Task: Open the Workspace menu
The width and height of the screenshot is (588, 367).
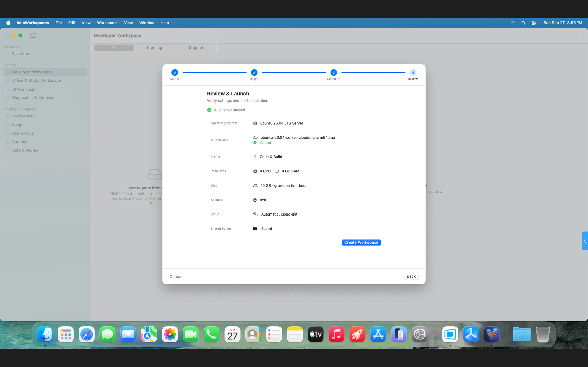Action: point(107,23)
